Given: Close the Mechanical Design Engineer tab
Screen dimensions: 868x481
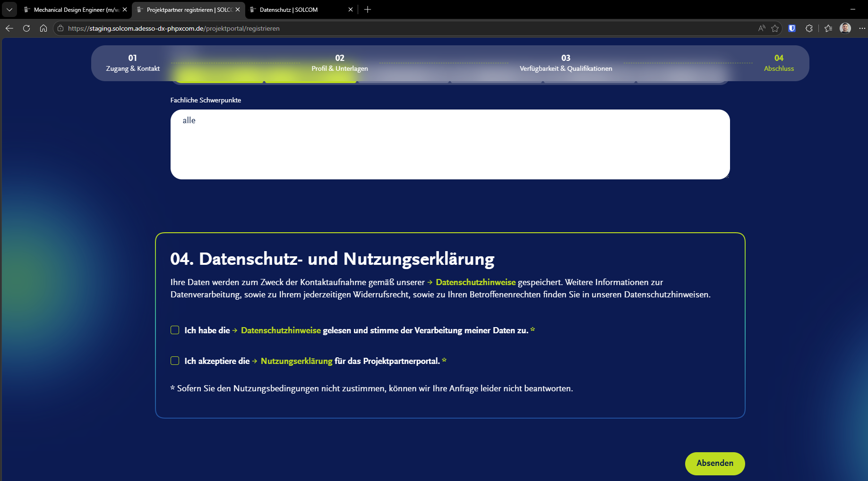Looking at the screenshot, I should [125, 9].
